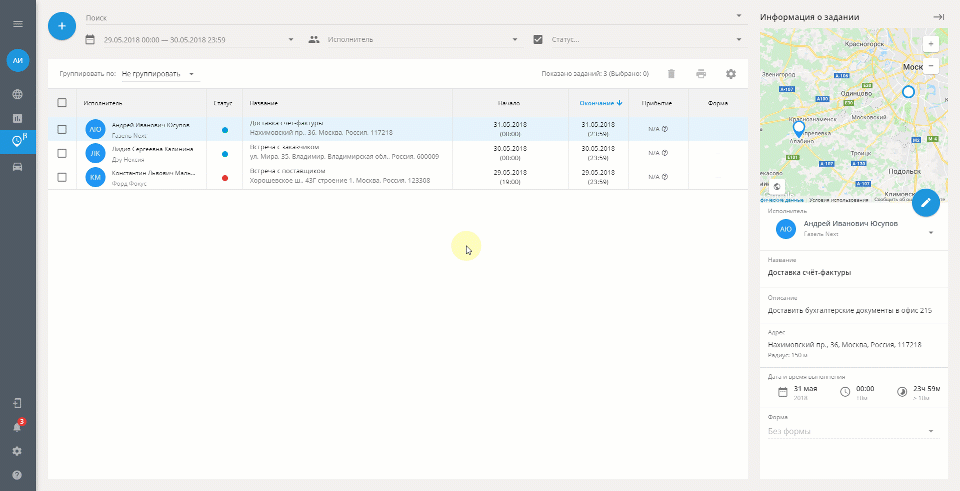Open the vehicle car icon in sidebar
This screenshot has height=491, width=960.
pos(18,167)
